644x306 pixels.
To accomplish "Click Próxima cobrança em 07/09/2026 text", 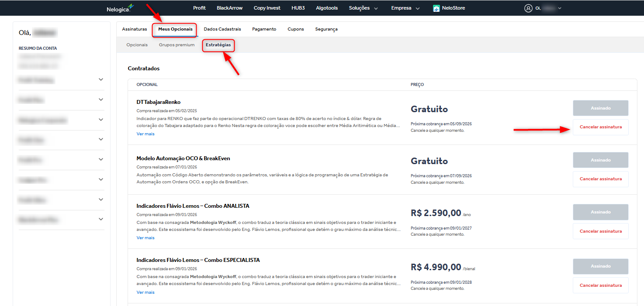I will coord(441,176).
